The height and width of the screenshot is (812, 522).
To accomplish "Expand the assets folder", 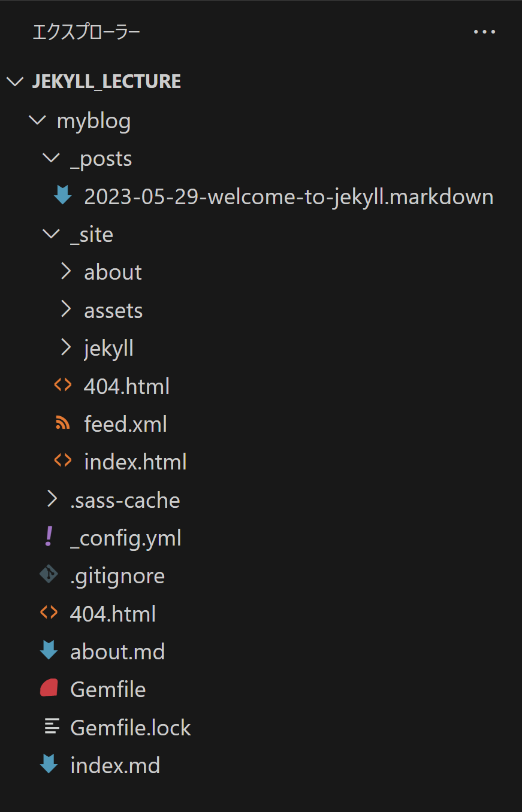I will pos(66,310).
